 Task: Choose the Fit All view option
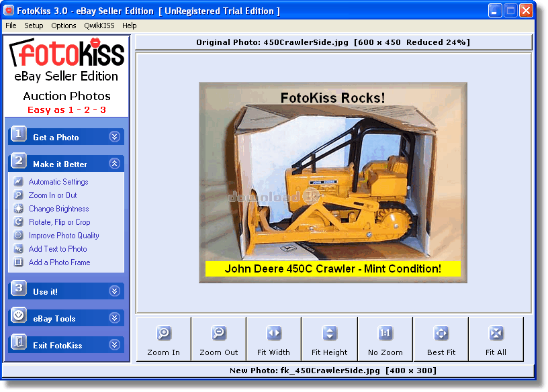coord(496,339)
